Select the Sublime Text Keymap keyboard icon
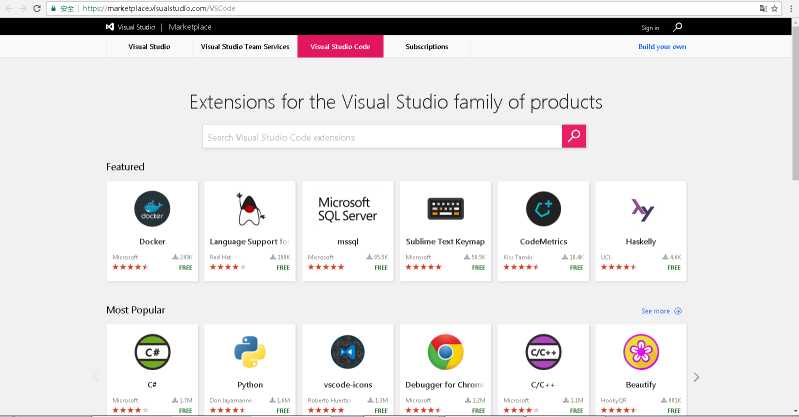799x417 pixels. point(445,209)
